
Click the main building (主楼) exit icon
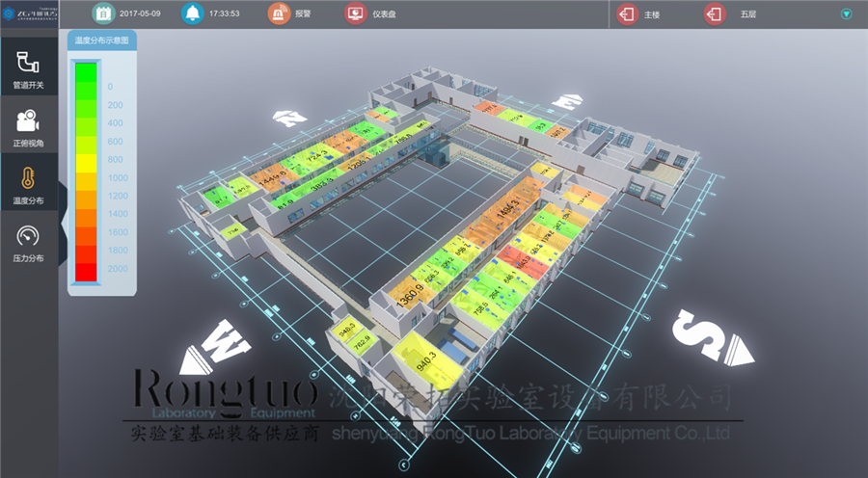click(x=627, y=14)
